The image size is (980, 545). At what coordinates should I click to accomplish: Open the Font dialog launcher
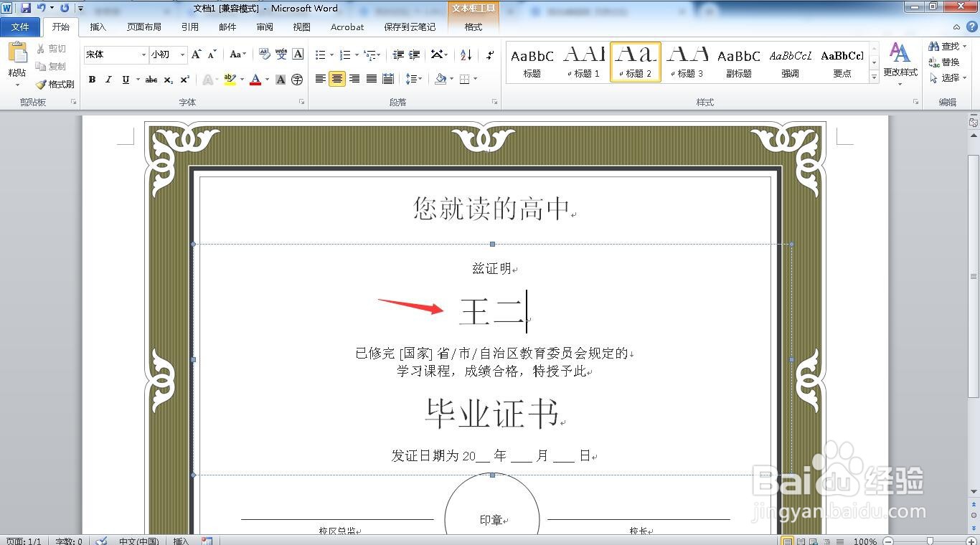tap(301, 103)
